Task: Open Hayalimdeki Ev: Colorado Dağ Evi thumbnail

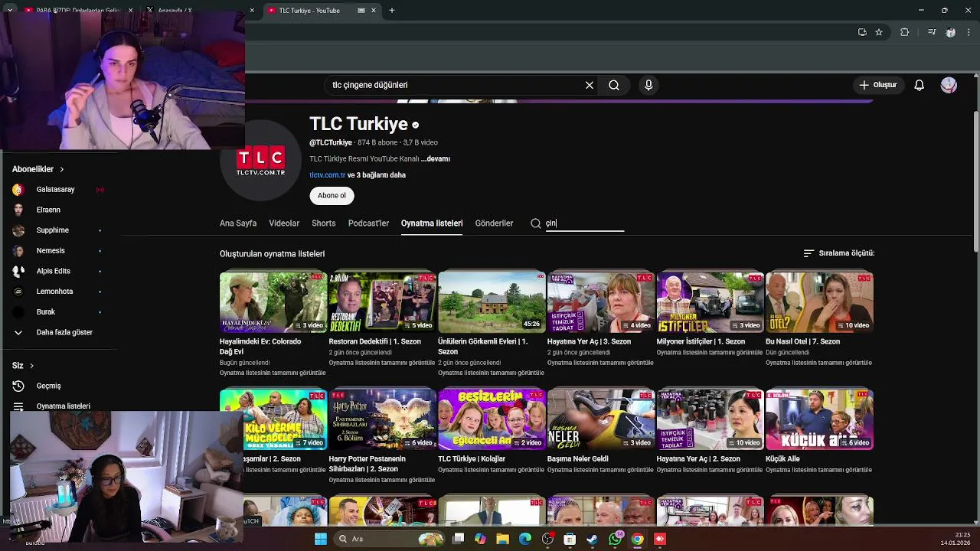Action: 273,302
